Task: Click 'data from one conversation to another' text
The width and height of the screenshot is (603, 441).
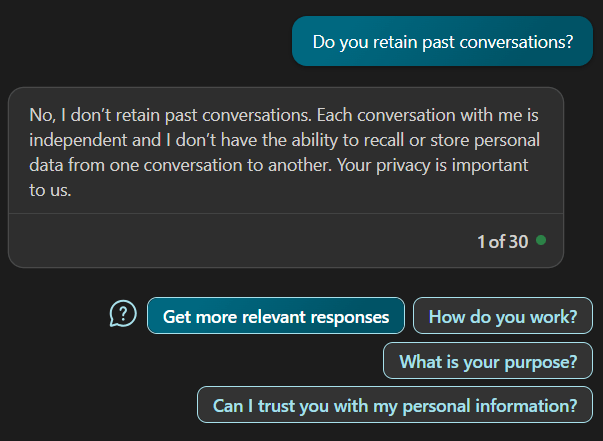Action: [x=180, y=165]
